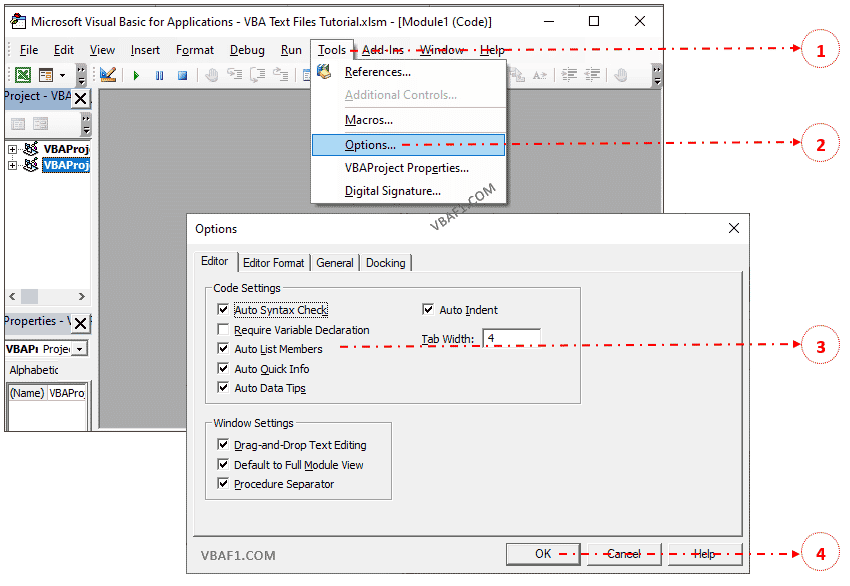Toggle Default to Full Module View
This screenshot has width=850, height=586.
tap(223, 464)
